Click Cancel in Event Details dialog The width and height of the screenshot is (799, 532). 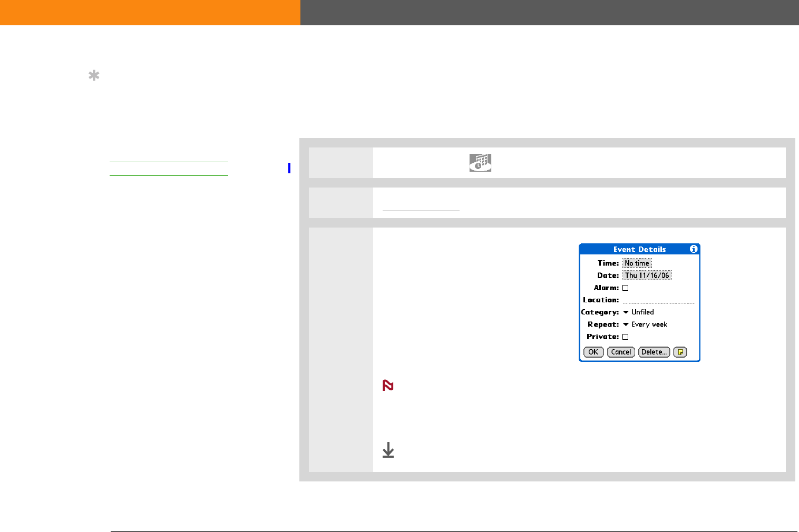pos(621,352)
